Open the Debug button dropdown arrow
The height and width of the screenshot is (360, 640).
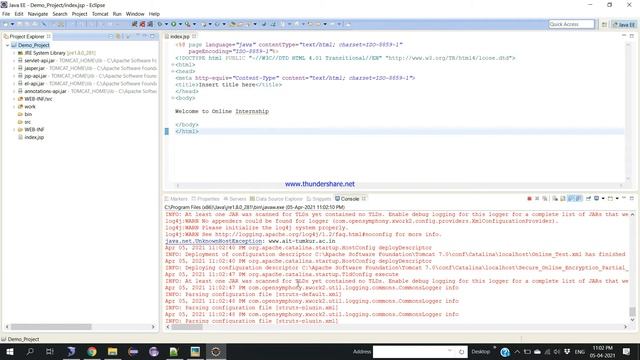tap(166, 24)
